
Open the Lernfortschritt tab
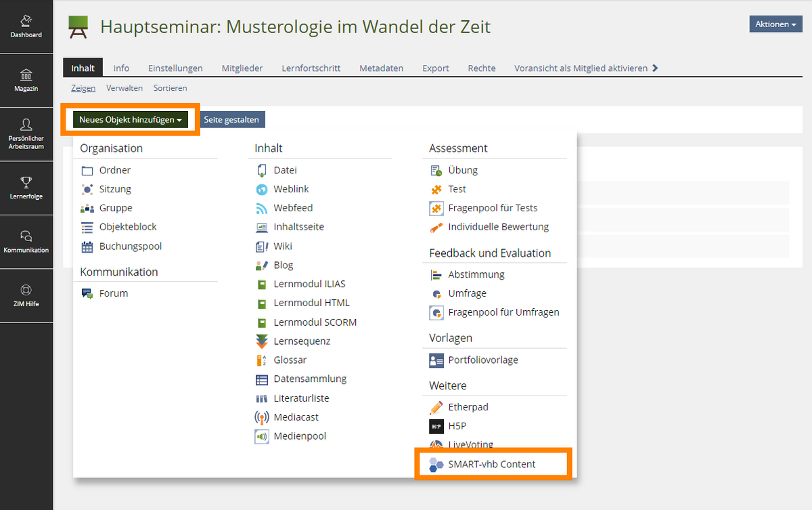pyautogui.click(x=311, y=68)
